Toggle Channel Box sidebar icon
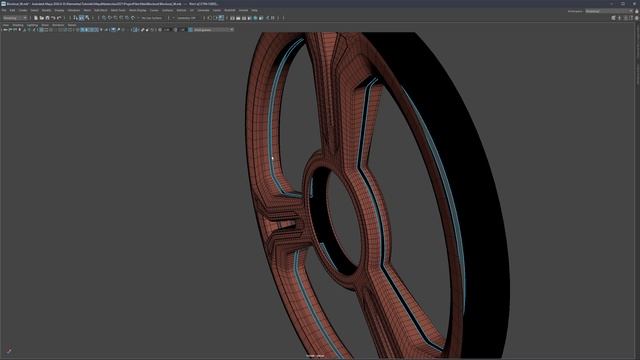This screenshot has height=360, width=640. pyautogui.click(x=637, y=18)
